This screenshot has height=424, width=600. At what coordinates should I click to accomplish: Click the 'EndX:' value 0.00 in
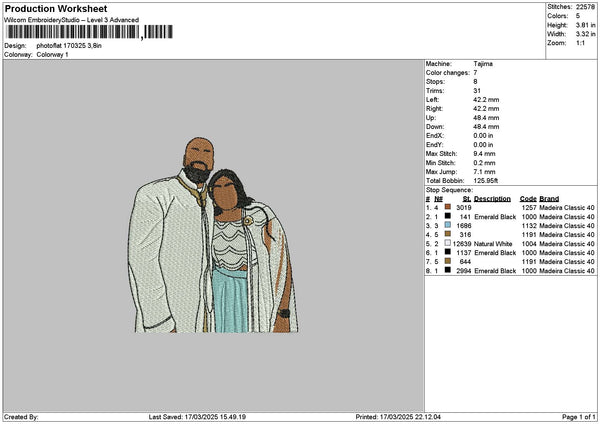coord(483,135)
